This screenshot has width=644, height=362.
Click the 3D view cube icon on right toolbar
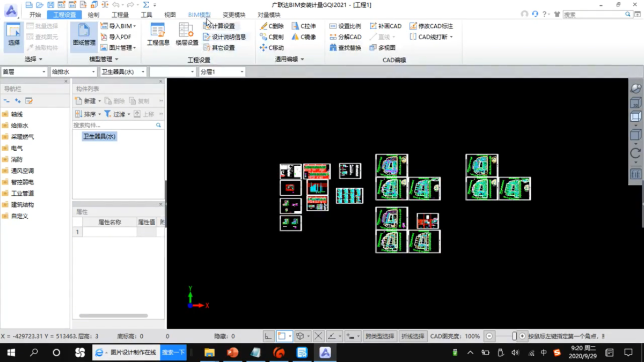(635, 103)
